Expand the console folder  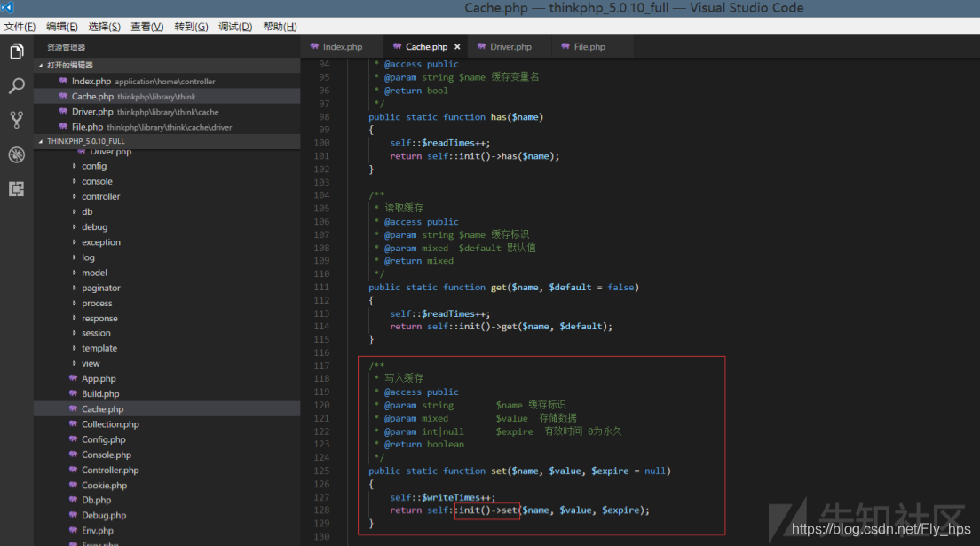[x=97, y=181]
